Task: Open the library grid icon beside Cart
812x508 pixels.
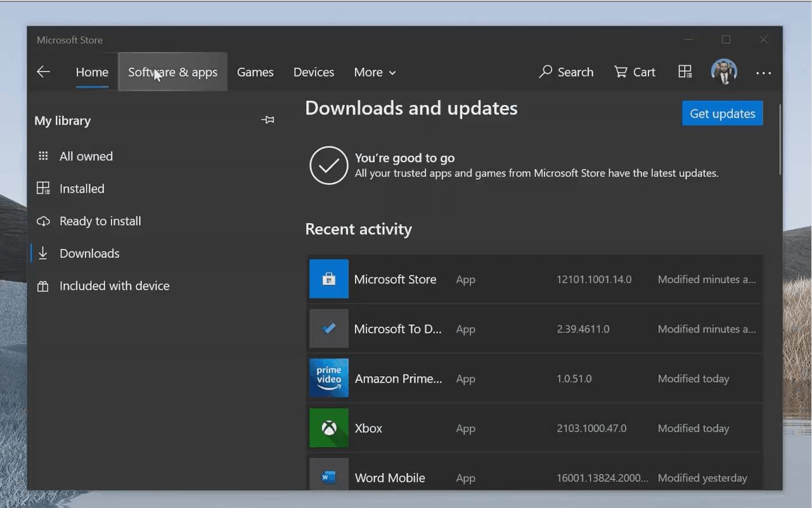Action: point(685,72)
